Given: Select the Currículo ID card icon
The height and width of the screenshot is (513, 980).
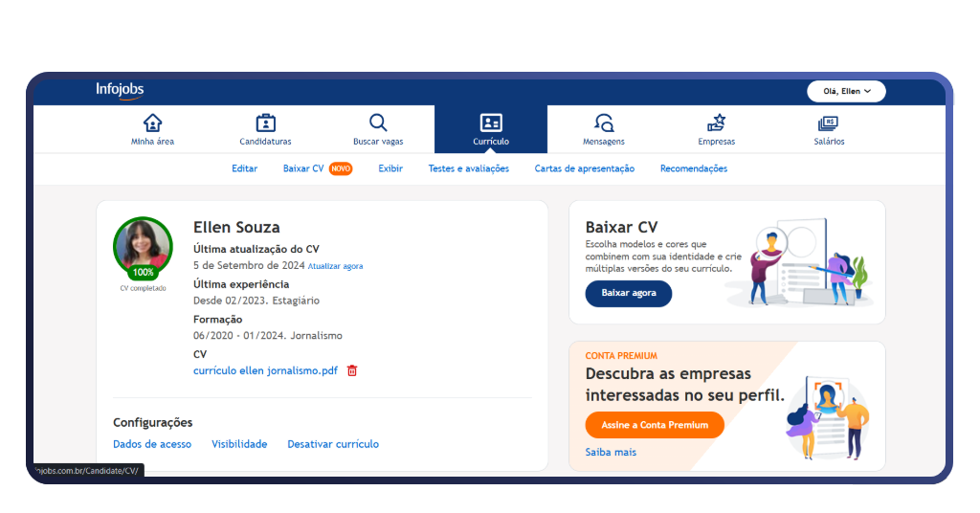Looking at the screenshot, I should pyautogui.click(x=491, y=123).
